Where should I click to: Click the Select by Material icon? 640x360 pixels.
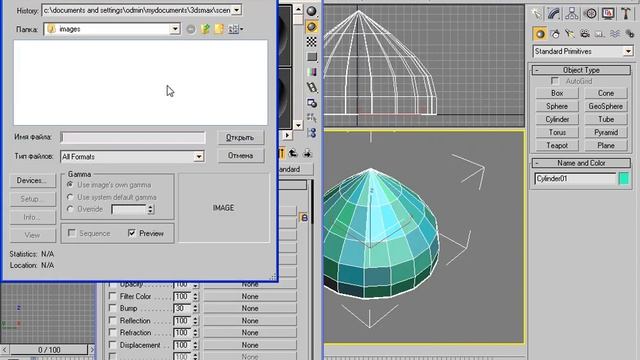311,118
